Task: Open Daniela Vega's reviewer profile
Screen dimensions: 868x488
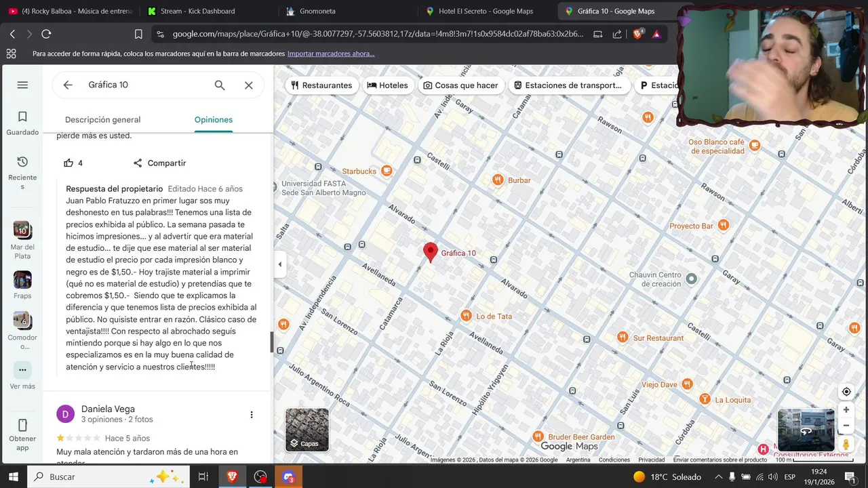Action: (108, 409)
